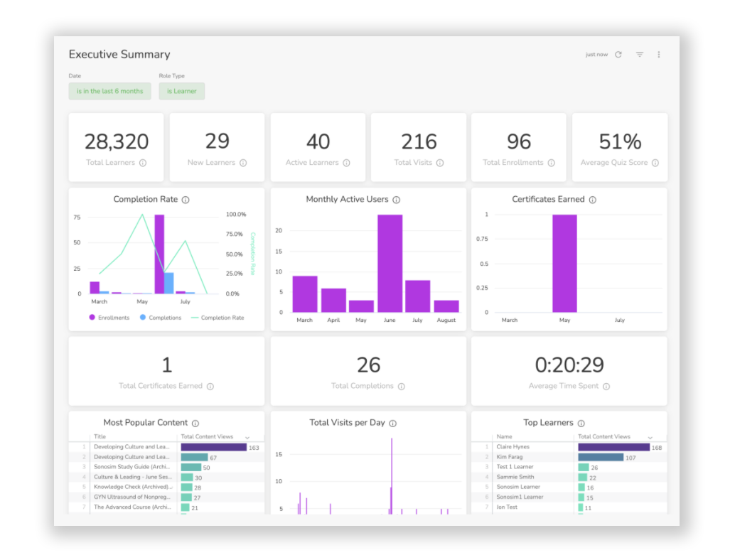Image resolution: width=735 pixels, height=560 pixels.
Task: Select the Test 1 Learner row
Action: [569, 467]
